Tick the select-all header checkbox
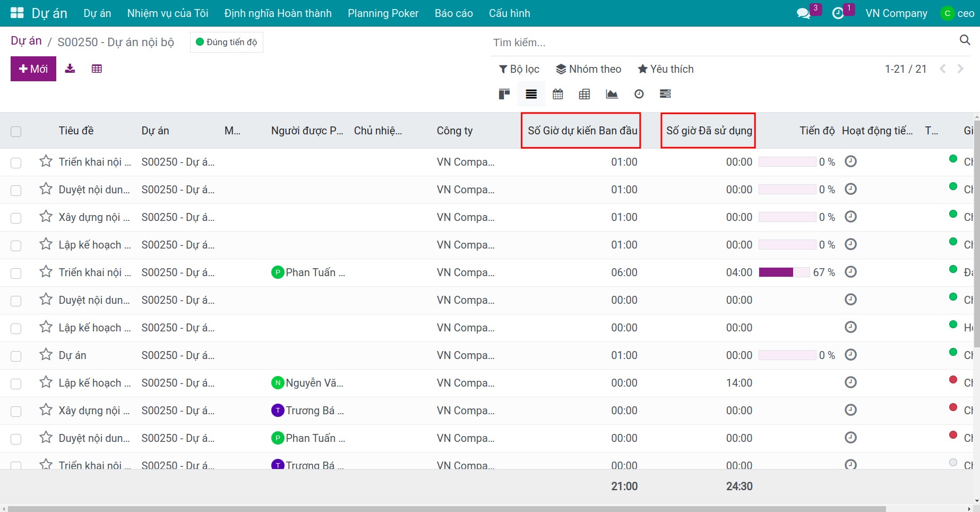The width and height of the screenshot is (980, 512). [16, 131]
